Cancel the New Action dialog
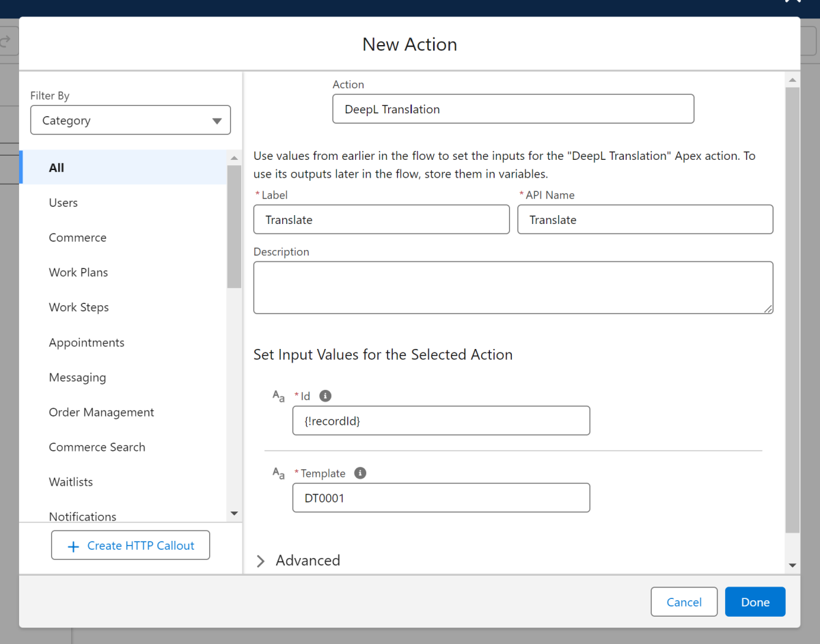Viewport: 820px width, 644px height. pos(683,602)
